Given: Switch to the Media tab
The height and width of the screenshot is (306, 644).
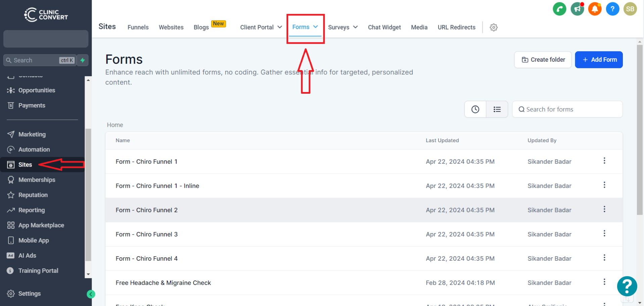Looking at the screenshot, I should click(x=419, y=27).
